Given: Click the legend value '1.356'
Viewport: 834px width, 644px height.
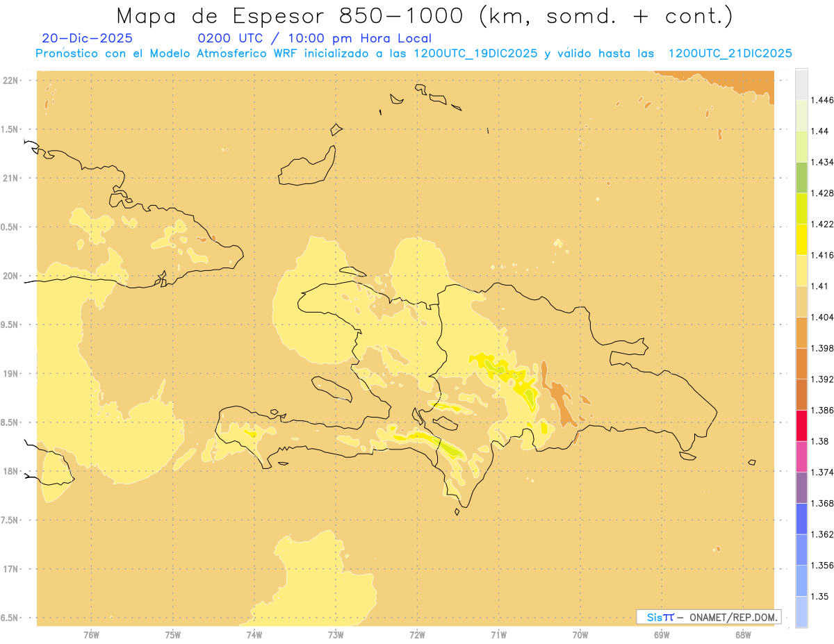Looking at the screenshot, I should coord(821,565).
